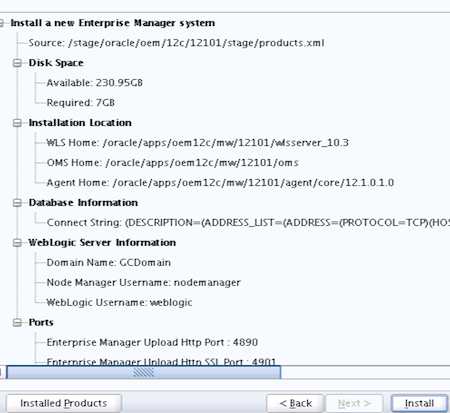Go back with the Back button
The image size is (450, 413).
295,403
